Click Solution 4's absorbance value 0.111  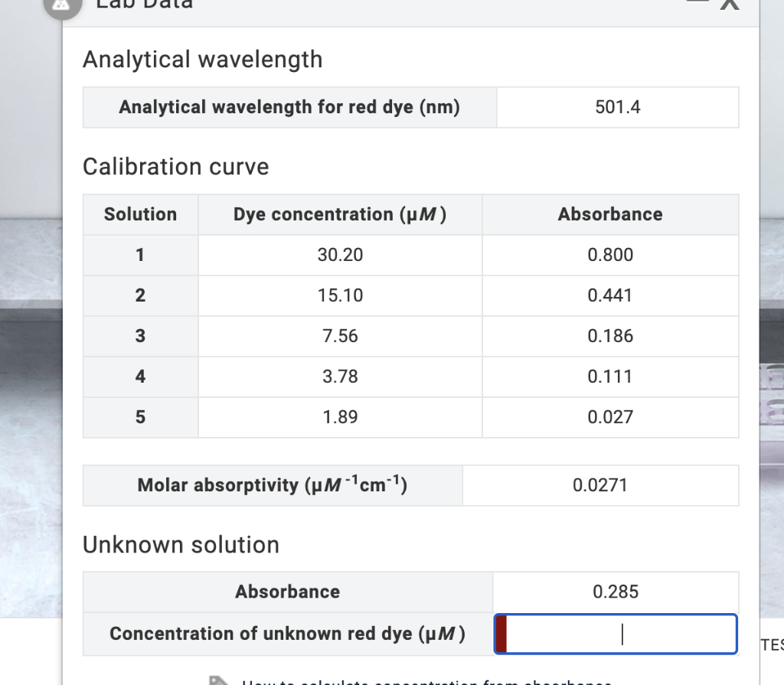(x=610, y=377)
